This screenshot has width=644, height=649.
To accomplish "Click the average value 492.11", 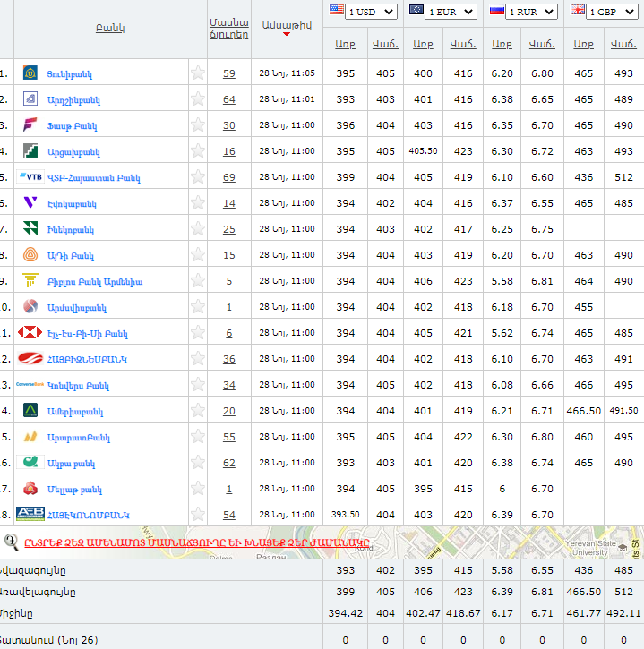I will tap(623, 613).
